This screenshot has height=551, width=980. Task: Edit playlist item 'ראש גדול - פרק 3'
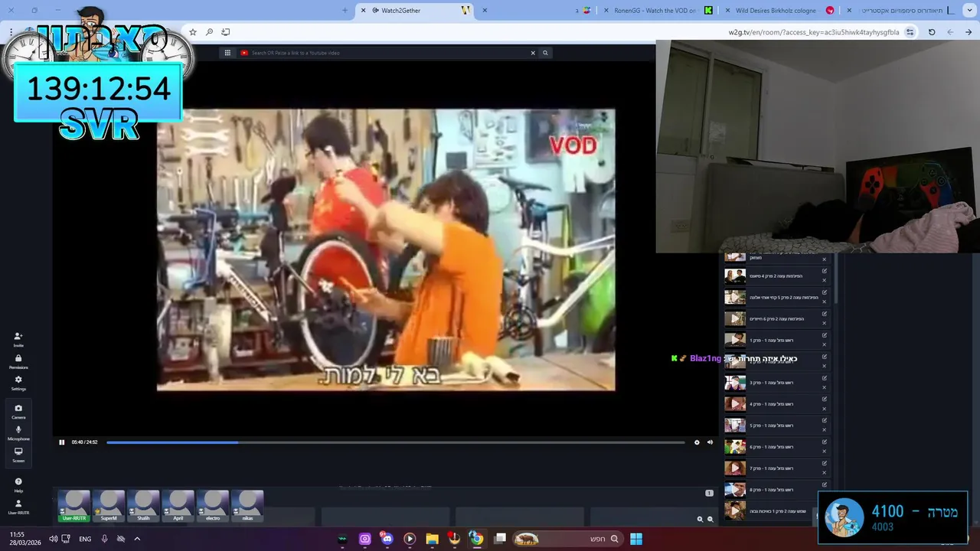tap(825, 378)
